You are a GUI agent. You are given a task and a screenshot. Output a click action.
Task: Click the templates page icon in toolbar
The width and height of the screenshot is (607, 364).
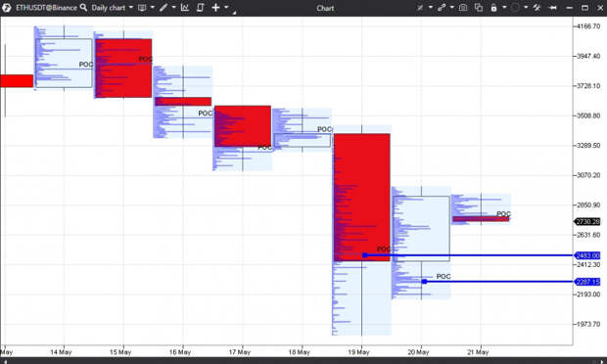tap(200, 8)
